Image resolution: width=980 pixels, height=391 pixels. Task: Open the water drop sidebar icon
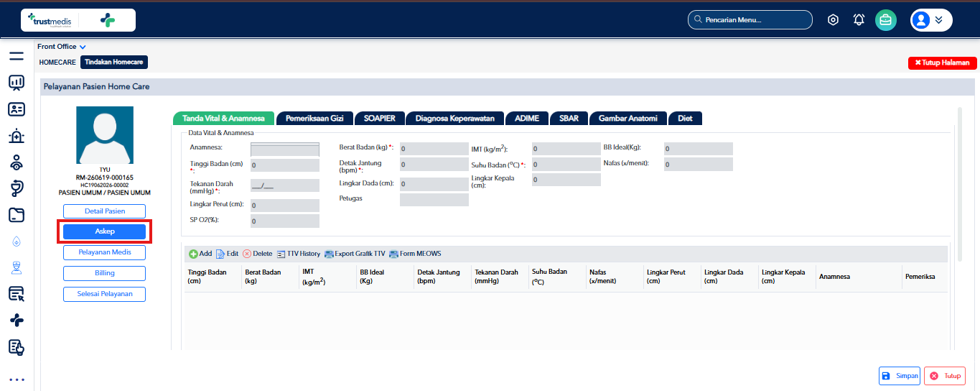[x=17, y=241]
